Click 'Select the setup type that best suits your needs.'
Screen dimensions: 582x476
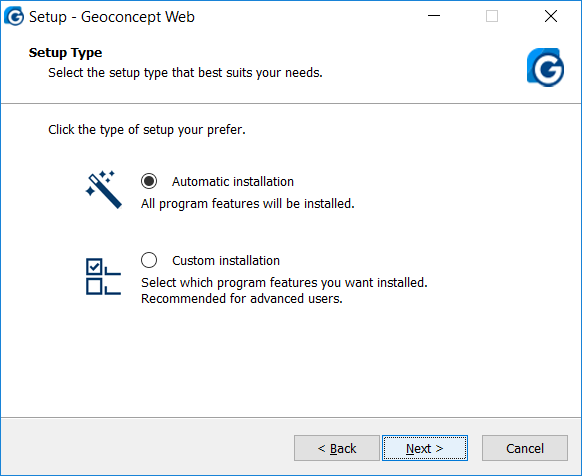(x=185, y=73)
